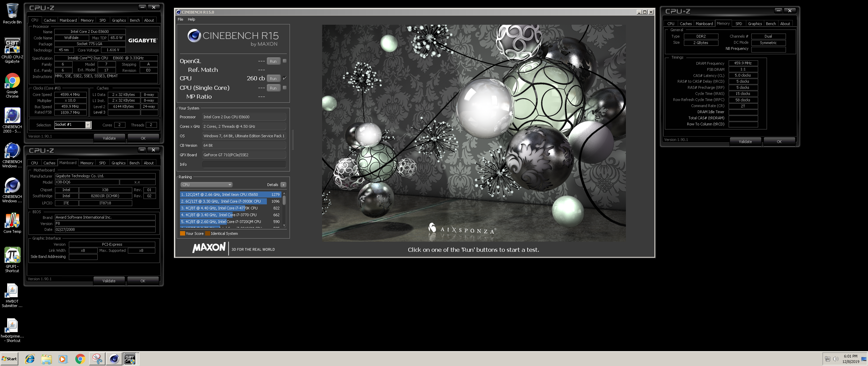This screenshot has height=366, width=868.
Task: Open the network tray icon
Action: coord(828,359)
